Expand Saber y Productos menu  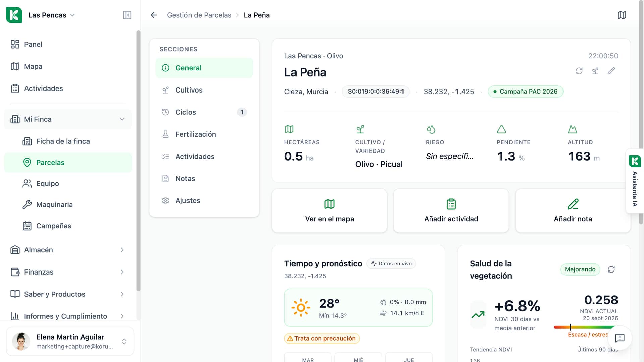click(68, 294)
